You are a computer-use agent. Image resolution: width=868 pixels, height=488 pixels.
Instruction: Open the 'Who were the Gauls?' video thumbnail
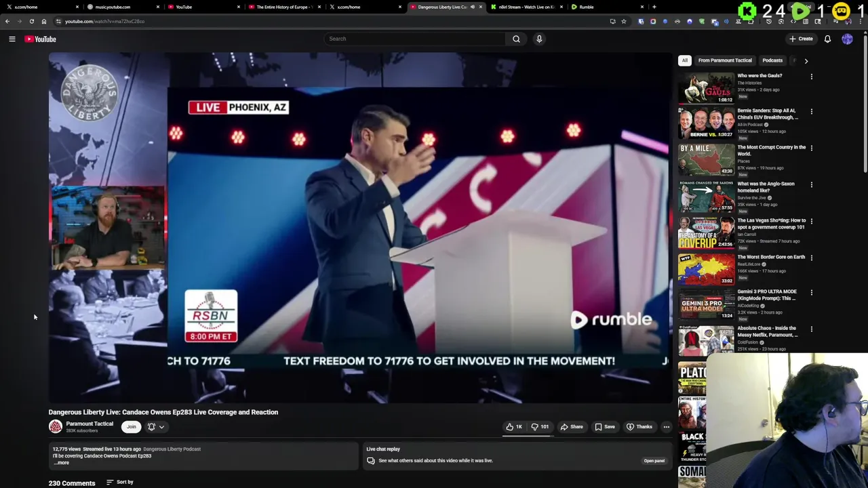click(706, 88)
